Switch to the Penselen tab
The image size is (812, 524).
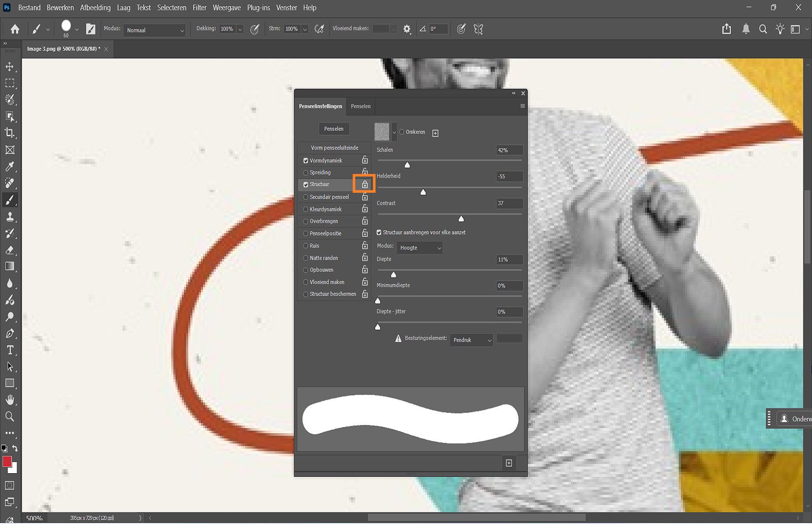360,107
